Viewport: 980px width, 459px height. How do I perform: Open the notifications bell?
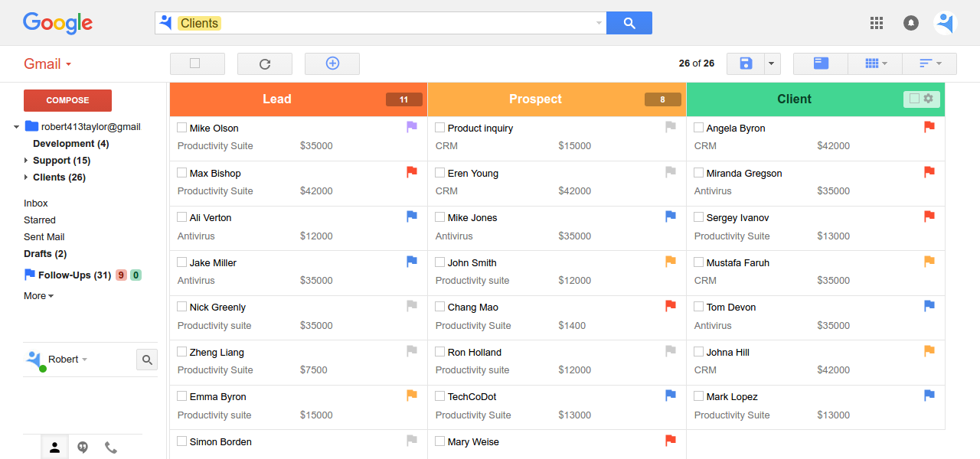[911, 23]
